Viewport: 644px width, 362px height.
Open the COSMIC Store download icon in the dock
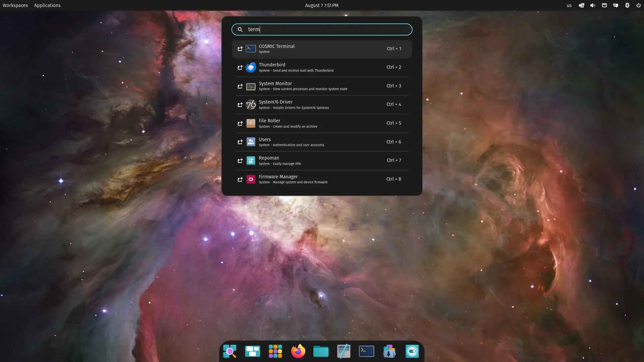(x=389, y=351)
